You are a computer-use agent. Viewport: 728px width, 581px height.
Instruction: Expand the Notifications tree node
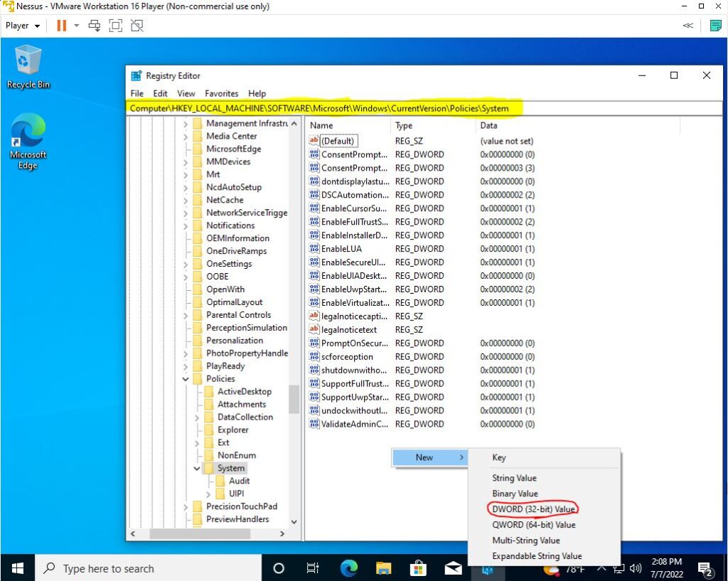(186, 225)
